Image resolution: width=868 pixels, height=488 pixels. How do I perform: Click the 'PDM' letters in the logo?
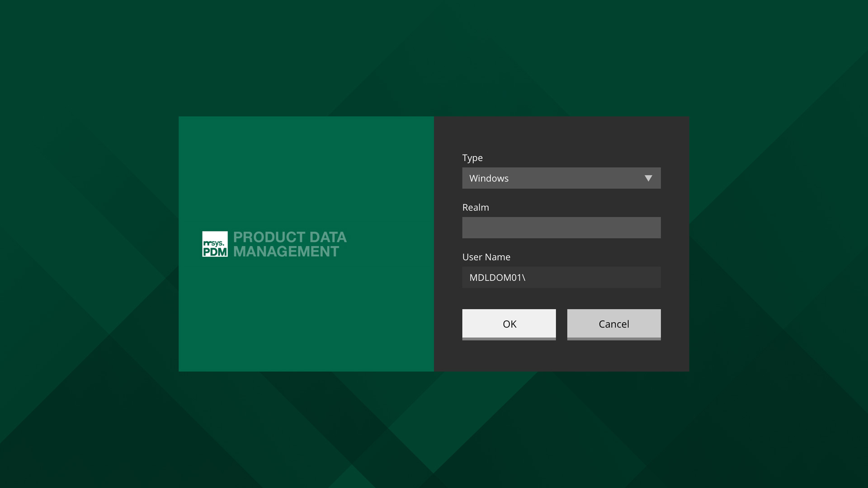point(215,252)
